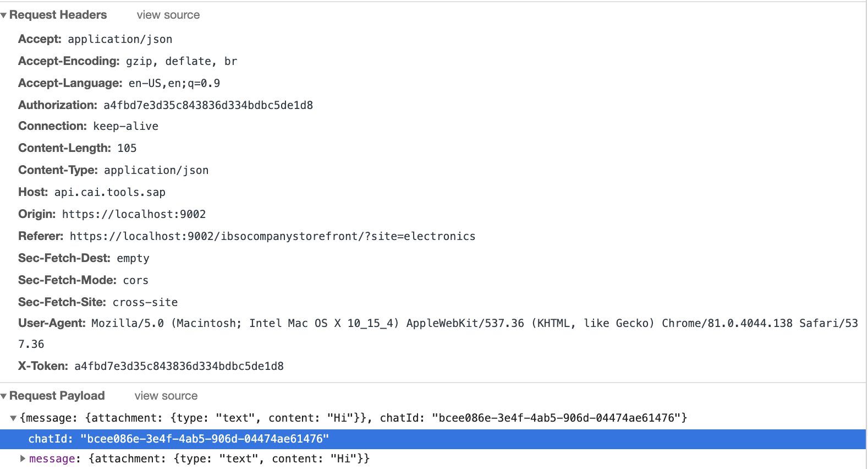Viewport: 868px width, 469px height.
Task: Click the Connection keep-alive value
Action: 127,126
